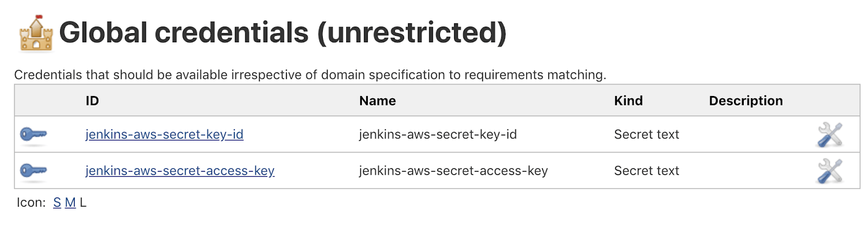Click key icon for jenkins-aws-secret-key-id

click(33, 135)
